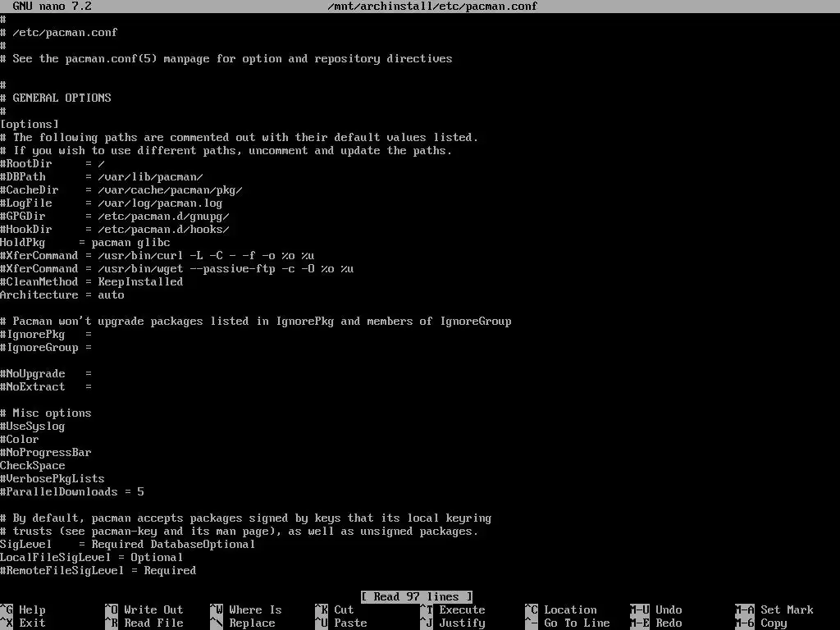Screen dimensions: 840x630
Task: Place cursor on the # Misc options comment
Action: (x=46, y=413)
